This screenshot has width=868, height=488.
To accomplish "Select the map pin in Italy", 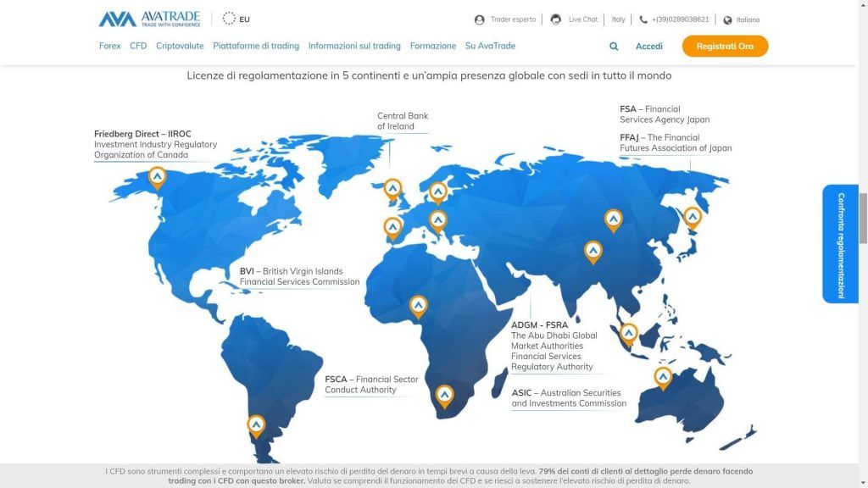I will 438,221.
